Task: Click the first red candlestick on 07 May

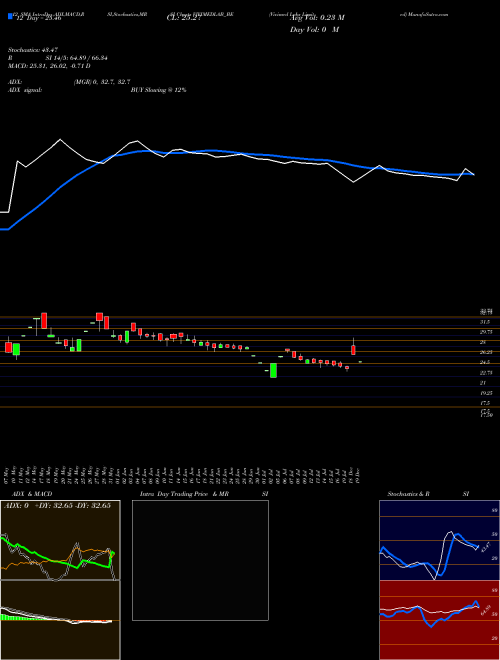Action: tap(8, 346)
